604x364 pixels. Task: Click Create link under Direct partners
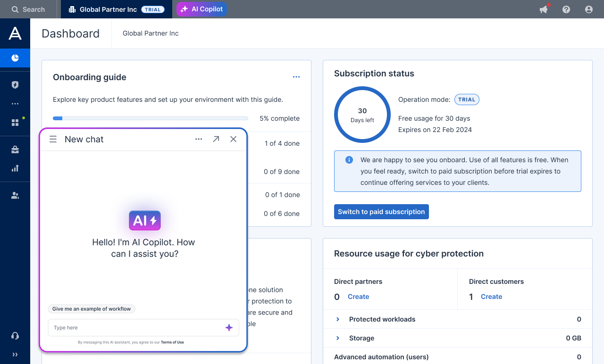pyautogui.click(x=358, y=297)
